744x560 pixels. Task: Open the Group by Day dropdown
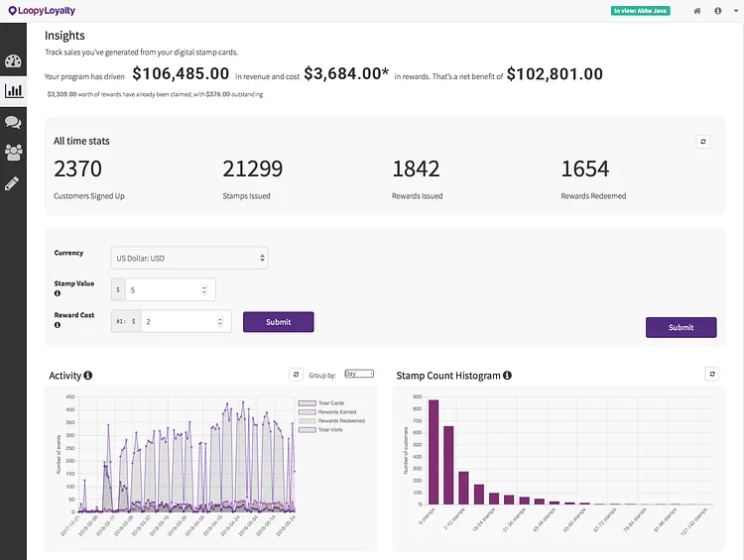click(x=359, y=374)
